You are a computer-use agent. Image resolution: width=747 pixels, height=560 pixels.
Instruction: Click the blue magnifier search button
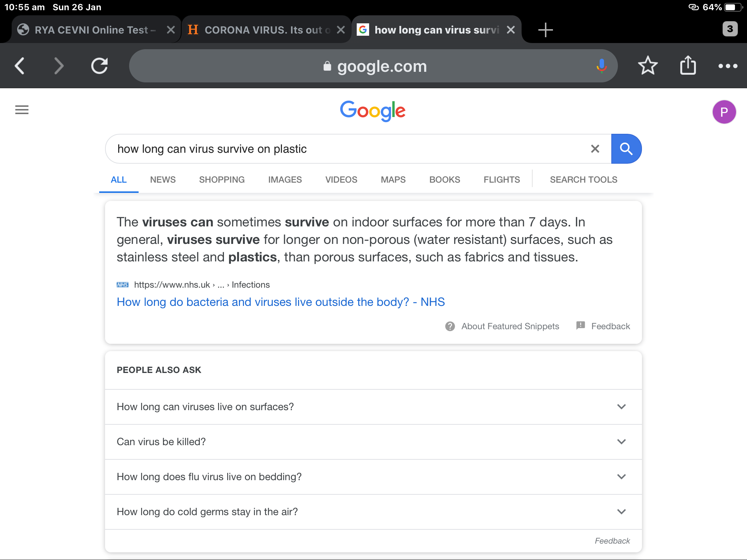click(x=626, y=149)
